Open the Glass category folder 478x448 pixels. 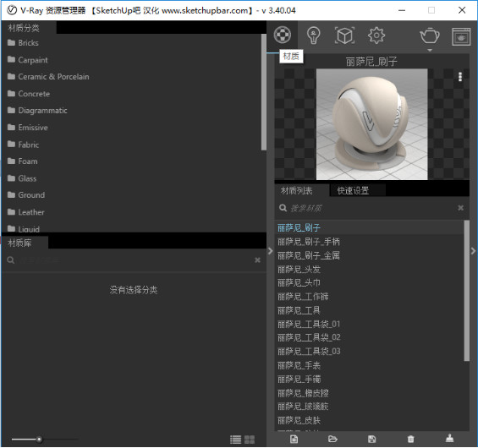pos(22,178)
